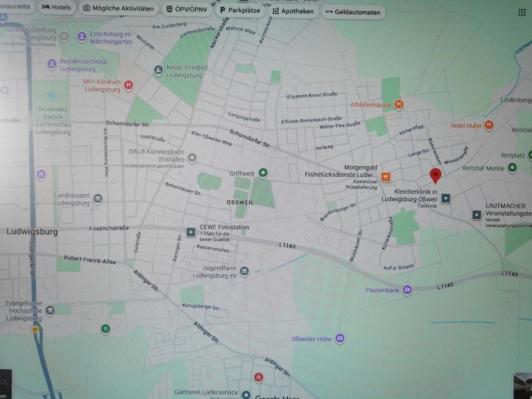Show Geldautomaten on the map
The height and width of the screenshot is (399, 532).
tap(353, 12)
